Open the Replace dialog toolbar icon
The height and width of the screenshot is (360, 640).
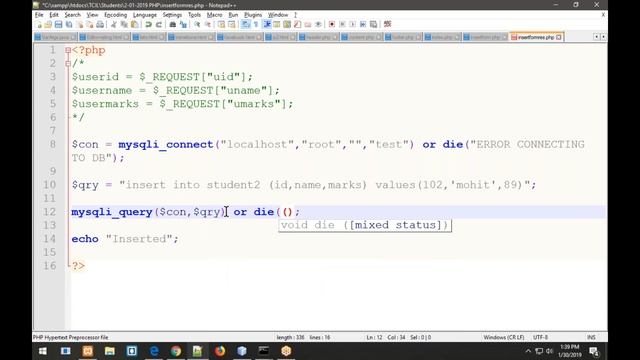pos(183,24)
